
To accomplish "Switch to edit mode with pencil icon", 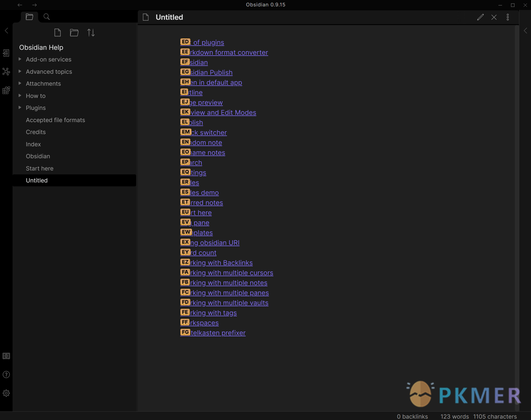I will pyautogui.click(x=480, y=17).
